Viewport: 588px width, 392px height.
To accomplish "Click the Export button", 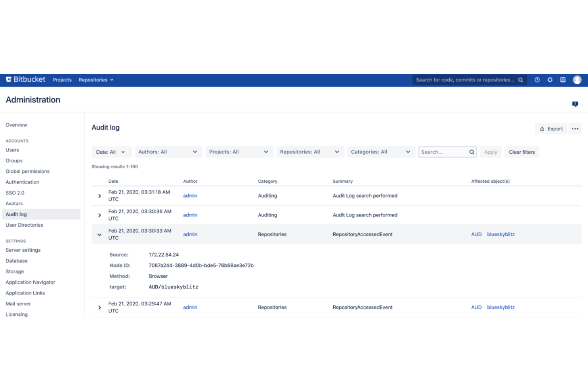I will coord(551,129).
